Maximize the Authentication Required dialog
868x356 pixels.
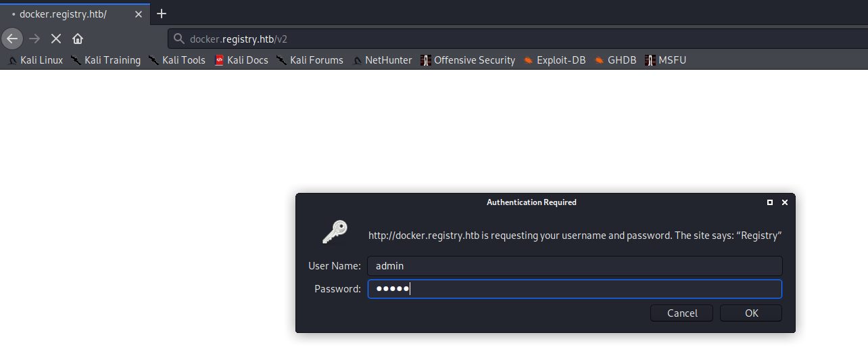(770, 202)
